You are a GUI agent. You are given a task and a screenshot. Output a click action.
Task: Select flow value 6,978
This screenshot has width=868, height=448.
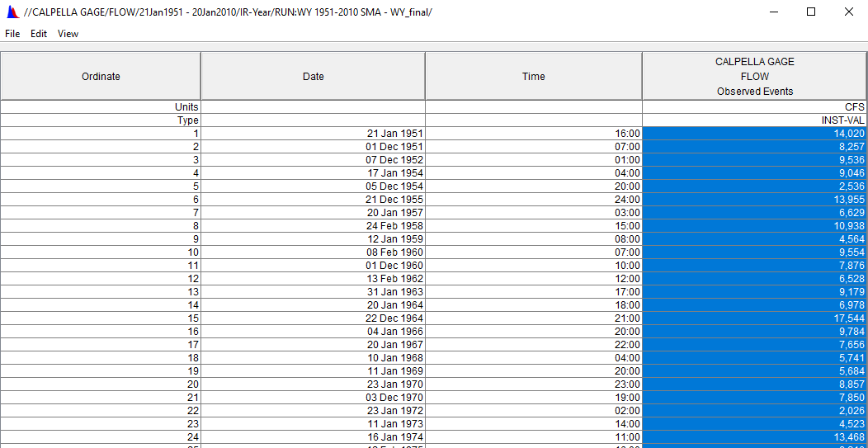pos(754,304)
